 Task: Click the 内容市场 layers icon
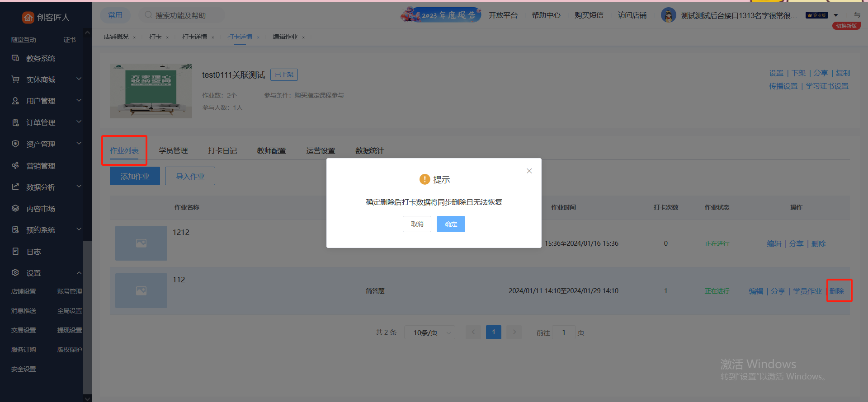[15, 208]
